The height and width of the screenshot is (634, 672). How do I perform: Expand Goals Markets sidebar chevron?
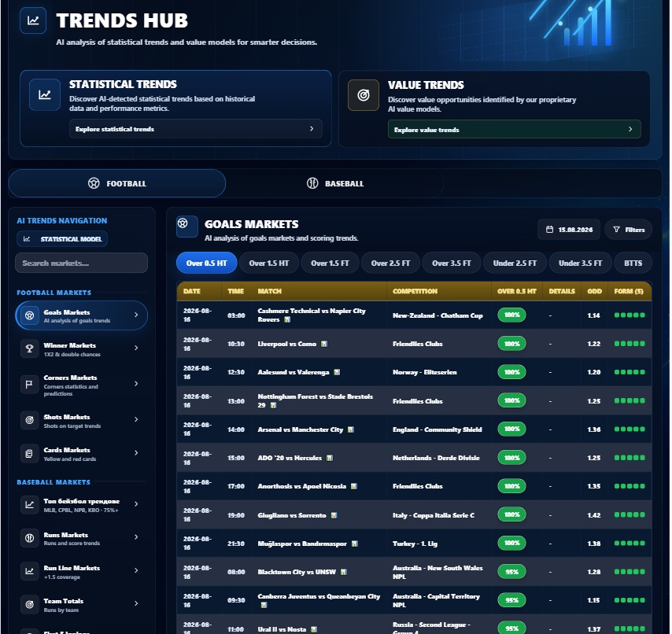point(136,315)
